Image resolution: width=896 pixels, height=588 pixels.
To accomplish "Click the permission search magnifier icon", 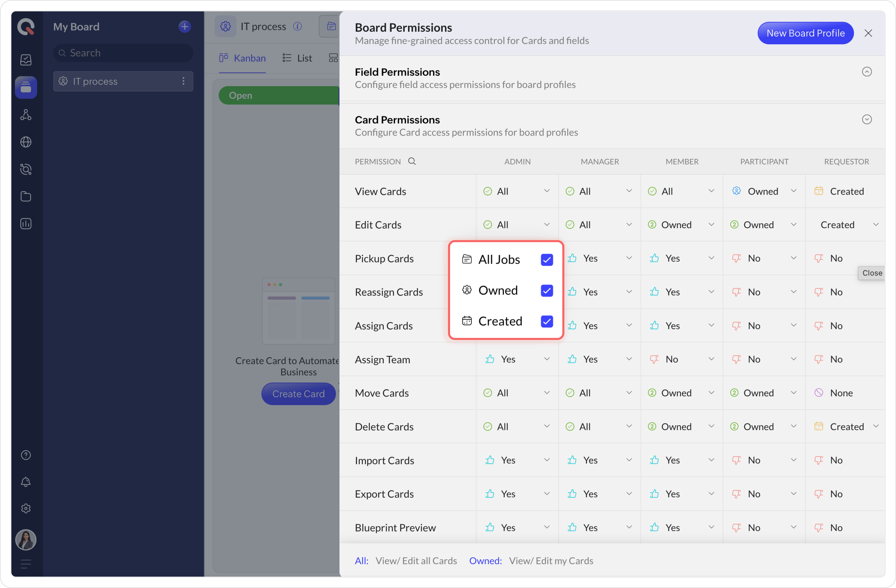I will tap(412, 161).
